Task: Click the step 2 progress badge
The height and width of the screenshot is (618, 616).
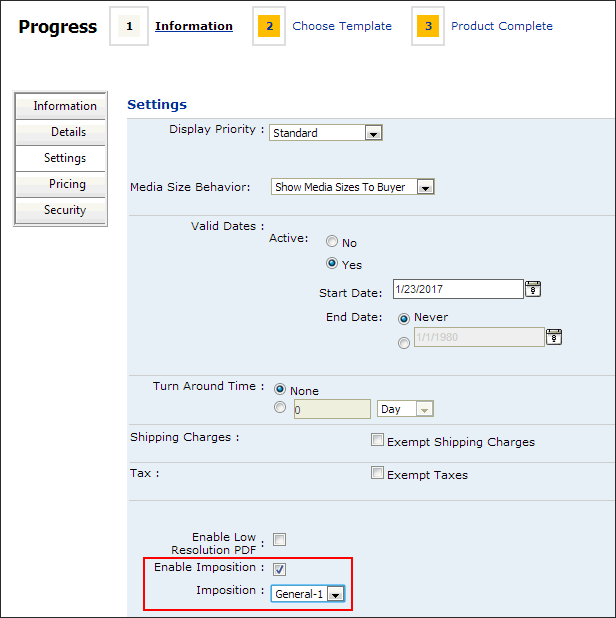Action: (x=269, y=27)
